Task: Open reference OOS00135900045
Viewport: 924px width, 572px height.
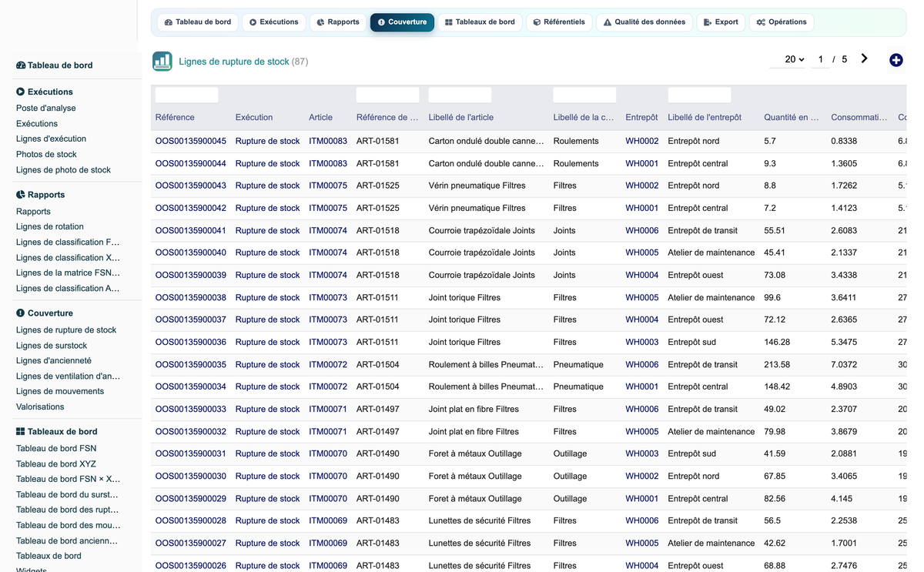Action: (x=191, y=141)
